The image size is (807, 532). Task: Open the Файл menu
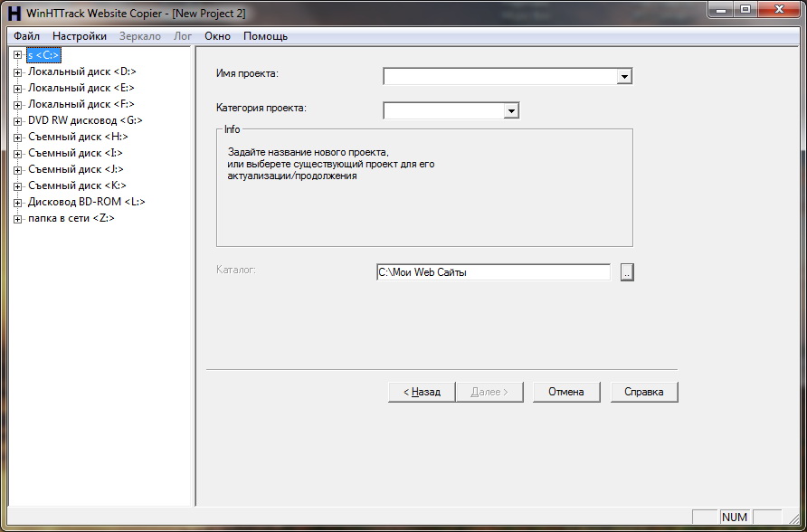click(26, 36)
